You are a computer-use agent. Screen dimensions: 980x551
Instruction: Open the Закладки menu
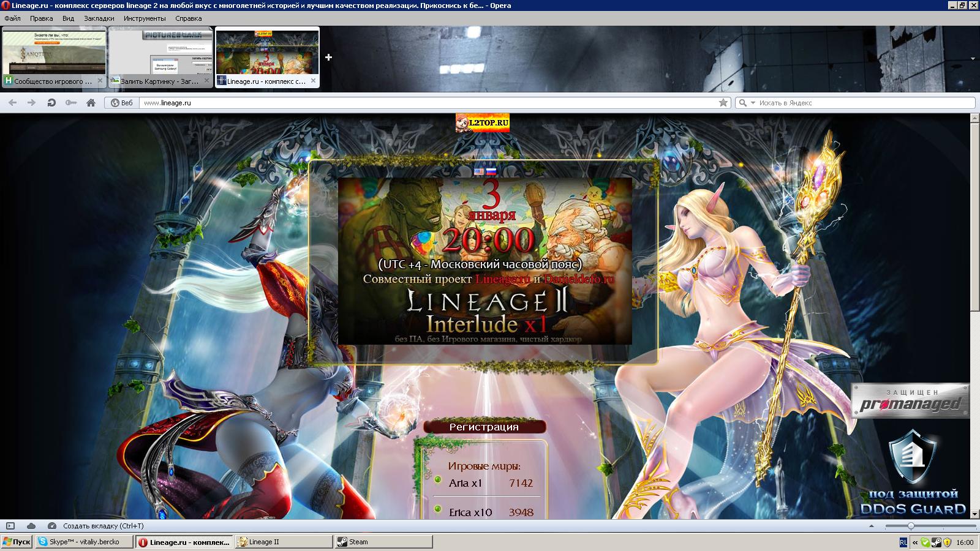coord(99,18)
